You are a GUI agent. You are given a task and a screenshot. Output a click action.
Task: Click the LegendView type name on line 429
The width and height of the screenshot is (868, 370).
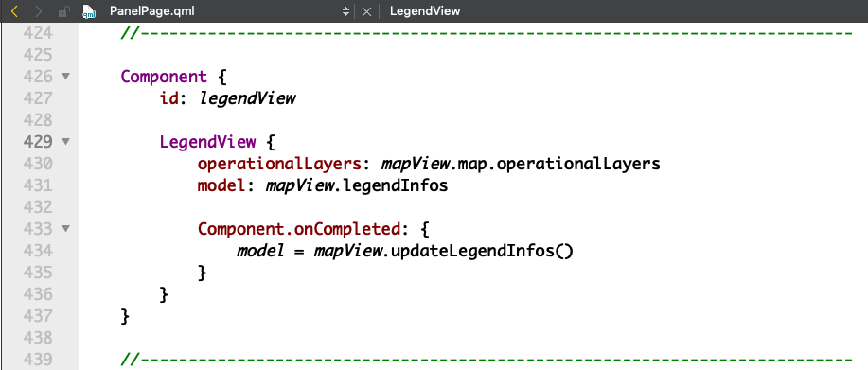[207, 142]
